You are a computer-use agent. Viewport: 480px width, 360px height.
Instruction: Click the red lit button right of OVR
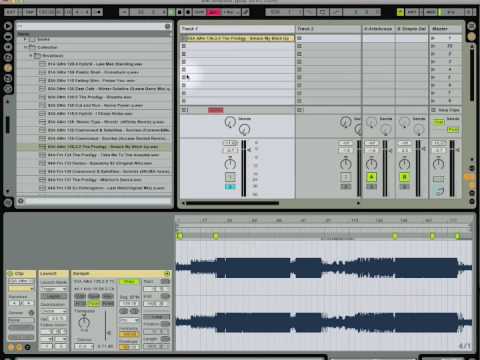click(213, 12)
